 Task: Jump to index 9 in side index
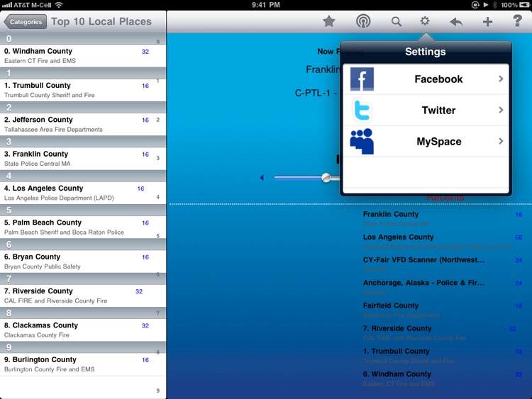pos(157,390)
